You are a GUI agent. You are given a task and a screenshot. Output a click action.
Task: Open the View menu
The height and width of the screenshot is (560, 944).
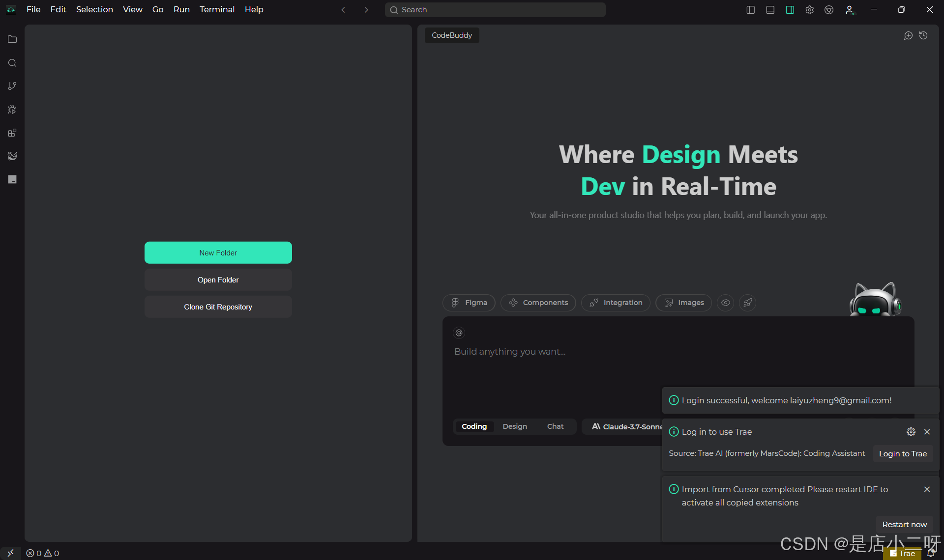pos(132,9)
